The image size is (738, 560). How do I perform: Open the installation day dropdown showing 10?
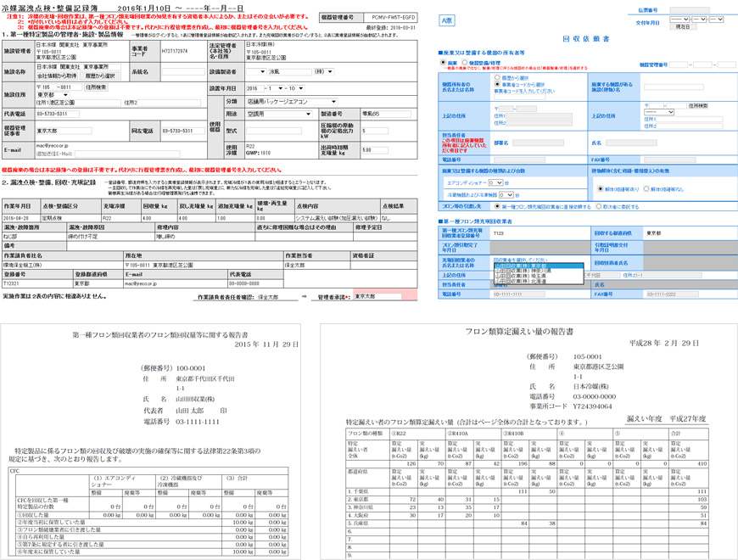[x=296, y=88]
